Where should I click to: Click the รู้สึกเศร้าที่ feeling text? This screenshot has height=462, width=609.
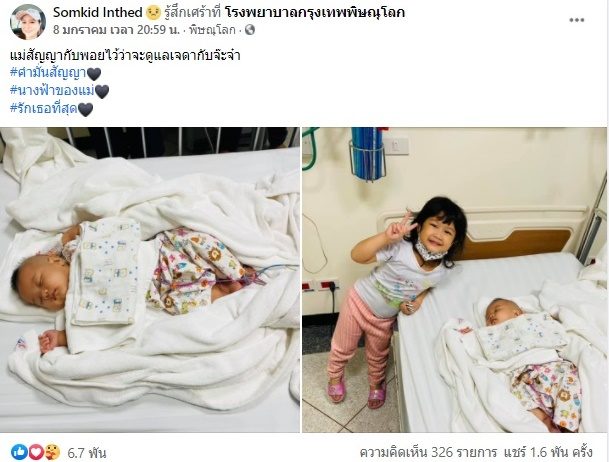(x=193, y=13)
